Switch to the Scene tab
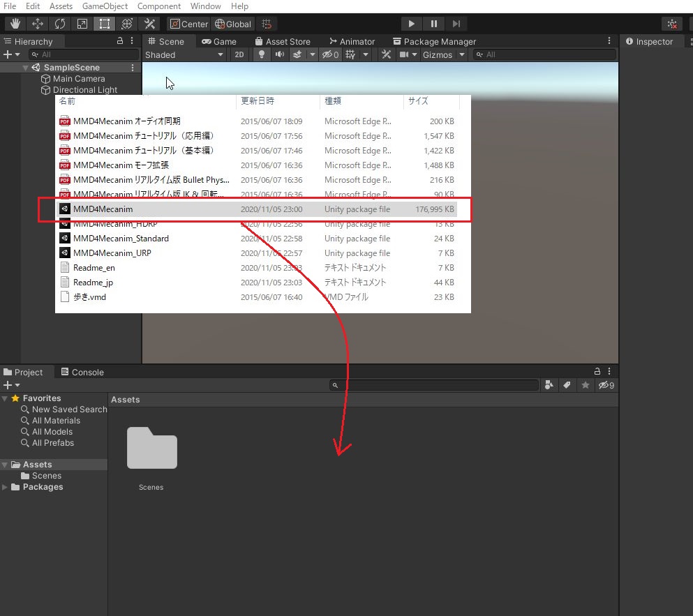The width and height of the screenshot is (693, 616). 166,42
